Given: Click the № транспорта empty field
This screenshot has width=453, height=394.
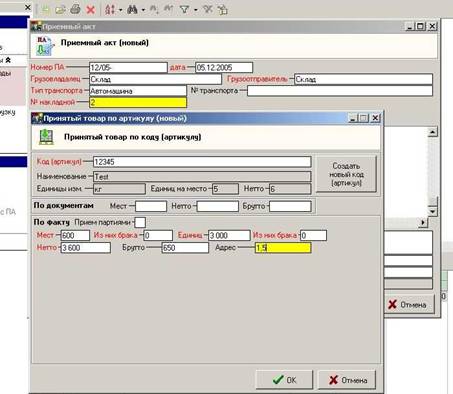Looking at the screenshot, I should tap(340, 91).
